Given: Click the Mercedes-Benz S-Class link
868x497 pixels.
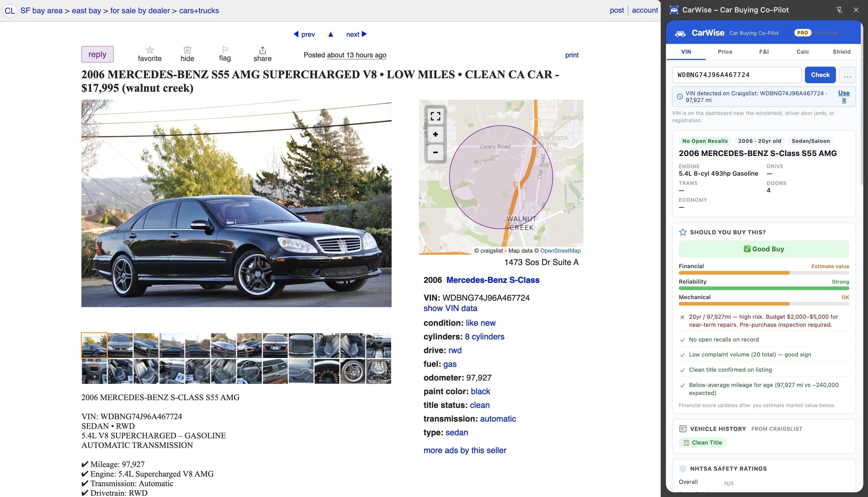Looking at the screenshot, I should tap(493, 280).
